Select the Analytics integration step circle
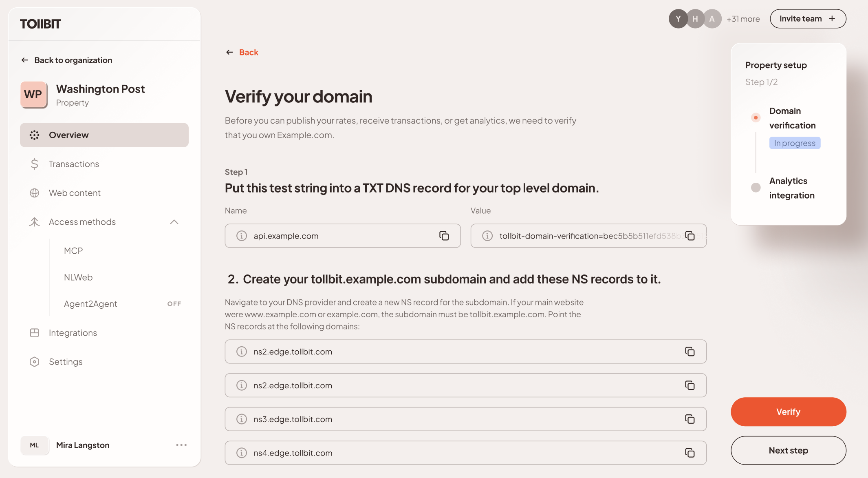Image resolution: width=868 pixels, height=478 pixels. (x=756, y=188)
